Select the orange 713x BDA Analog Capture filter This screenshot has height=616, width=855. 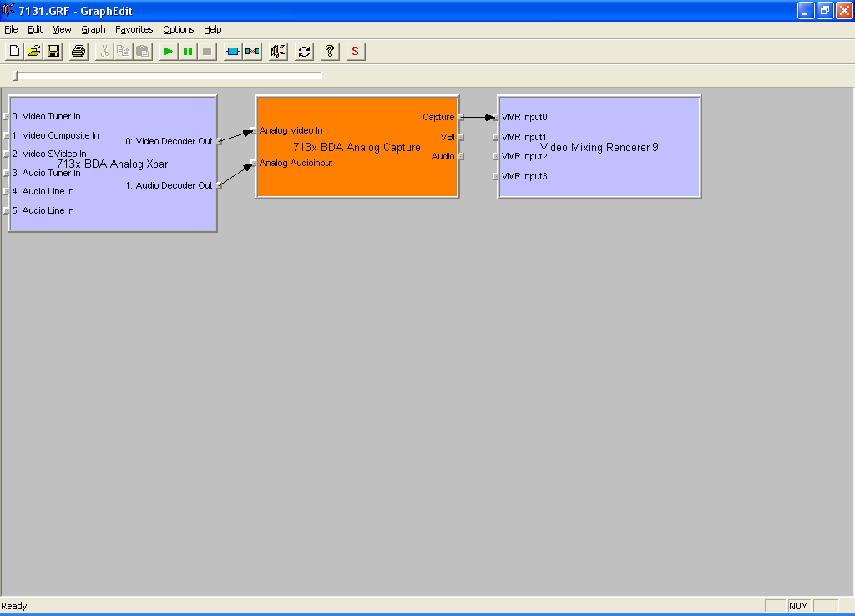coord(357,147)
